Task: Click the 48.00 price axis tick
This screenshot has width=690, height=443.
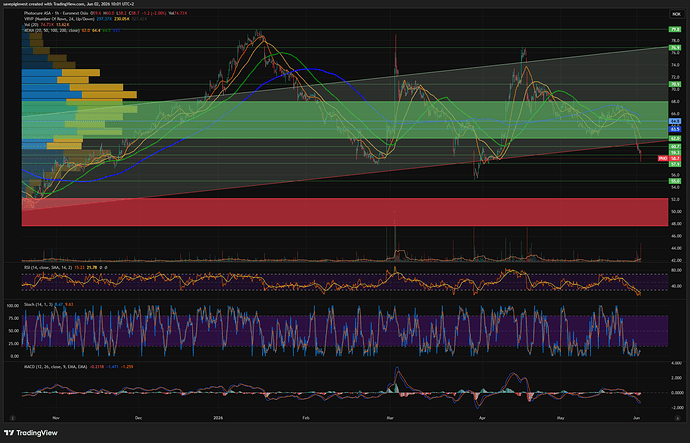Action: tap(675, 223)
